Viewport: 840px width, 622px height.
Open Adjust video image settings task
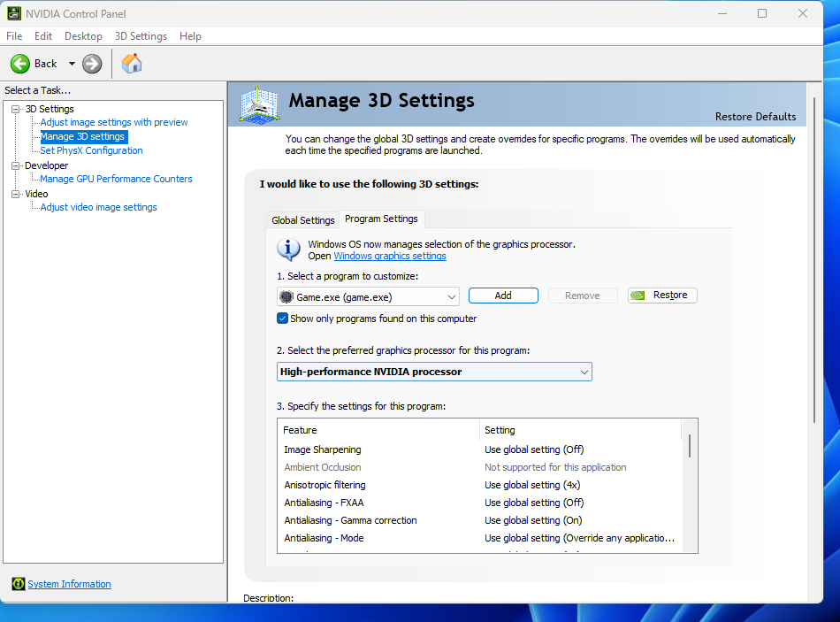pos(98,207)
